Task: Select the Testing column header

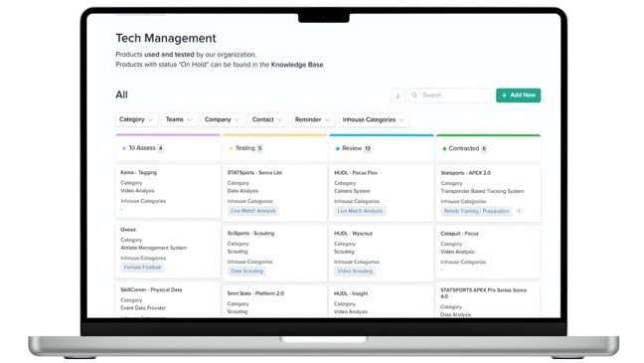Action: (274, 148)
